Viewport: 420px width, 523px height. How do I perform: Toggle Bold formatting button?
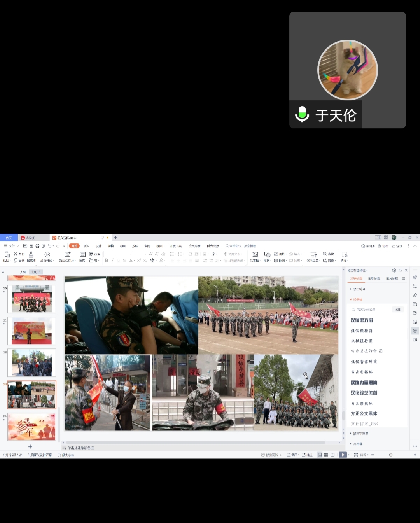pos(107,261)
